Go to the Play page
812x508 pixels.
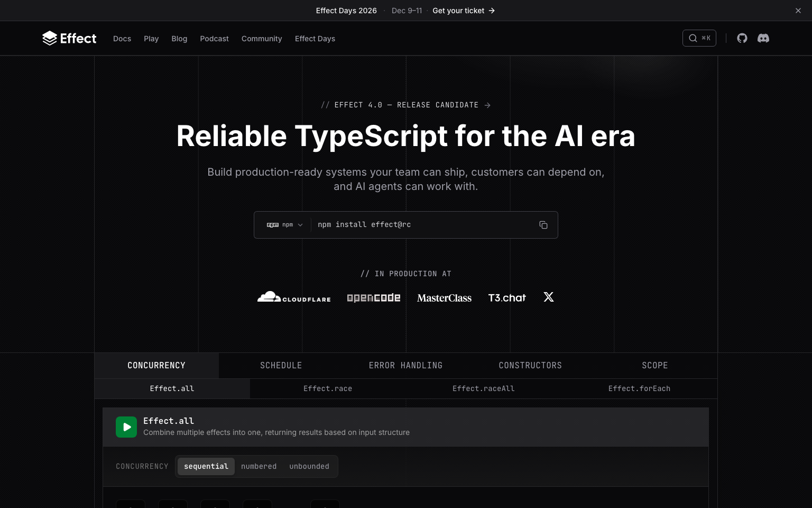[151, 39]
